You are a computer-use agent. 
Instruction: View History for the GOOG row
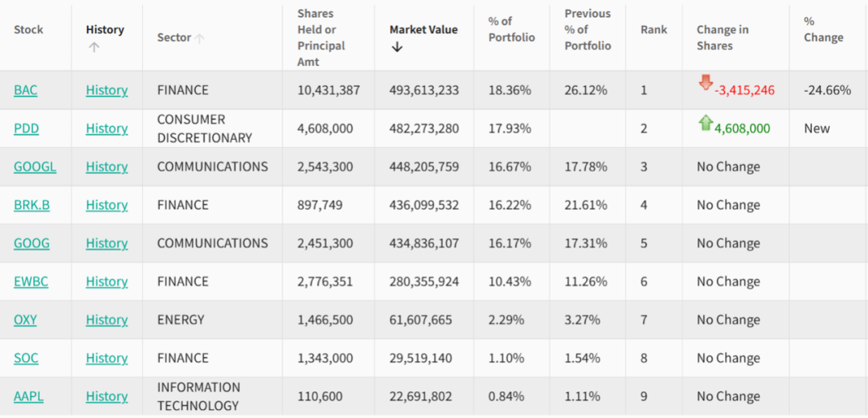[x=107, y=244]
